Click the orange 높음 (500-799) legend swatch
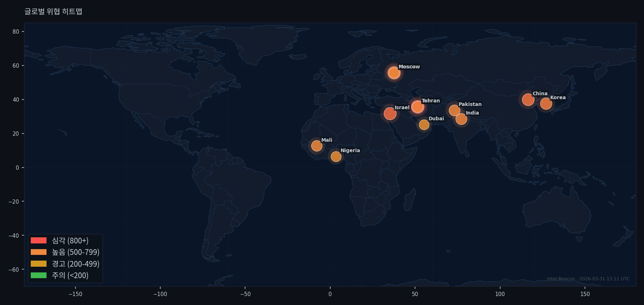Viewport: 644px width, 305px height. [39, 252]
